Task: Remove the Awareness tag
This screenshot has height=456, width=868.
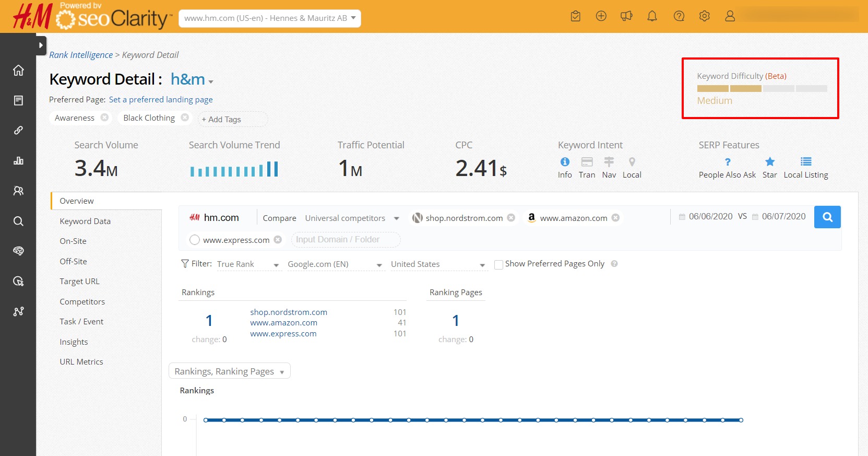Action: (104, 118)
